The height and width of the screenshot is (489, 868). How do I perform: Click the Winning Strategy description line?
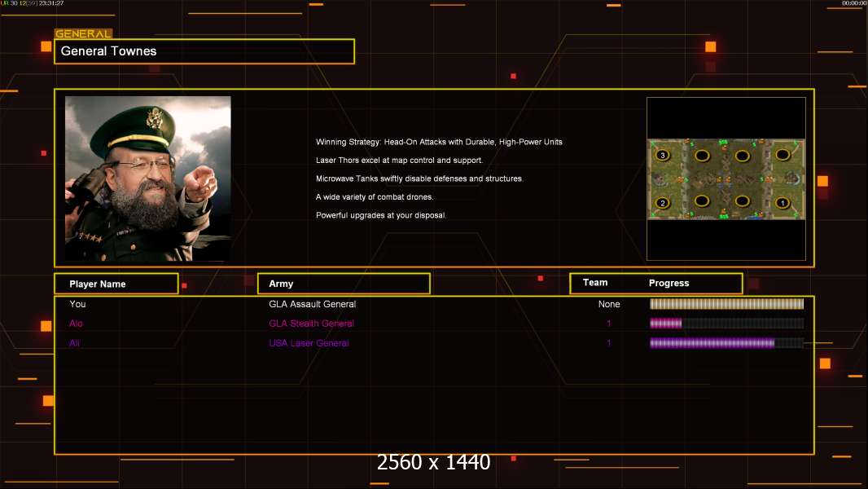coord(439,142)
